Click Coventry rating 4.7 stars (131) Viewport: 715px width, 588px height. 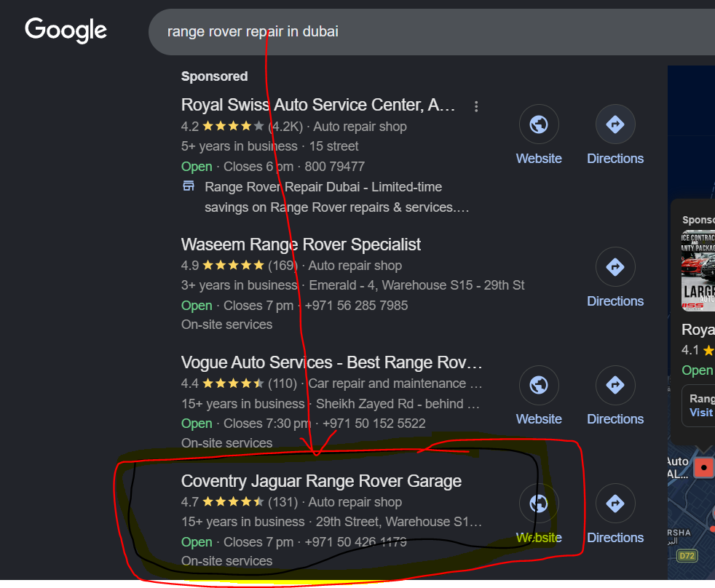point(240,502)
